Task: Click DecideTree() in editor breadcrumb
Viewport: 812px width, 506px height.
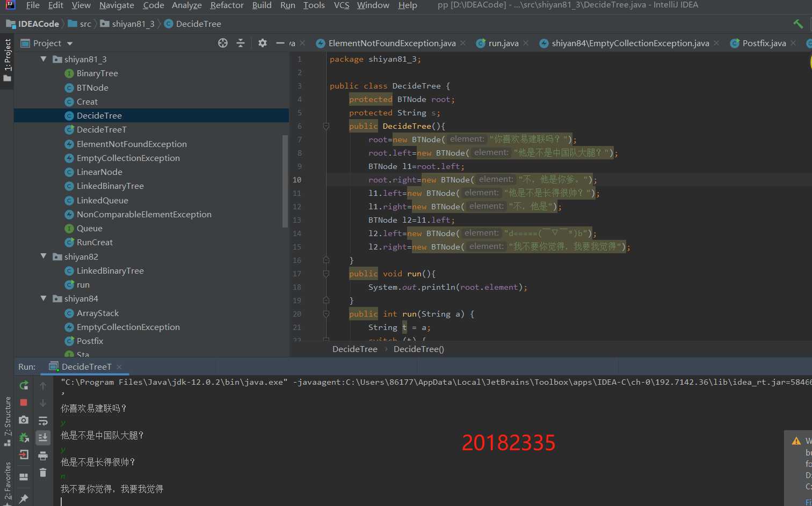Action: tap(419, 349)
